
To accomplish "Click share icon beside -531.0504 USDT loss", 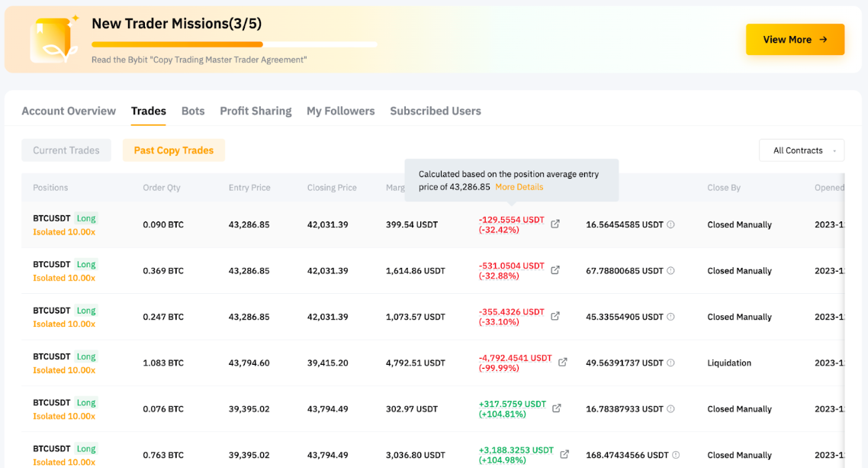I will point(555,270).
